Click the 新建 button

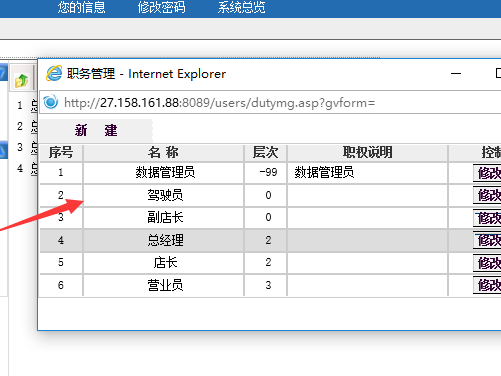coord(96,130)
